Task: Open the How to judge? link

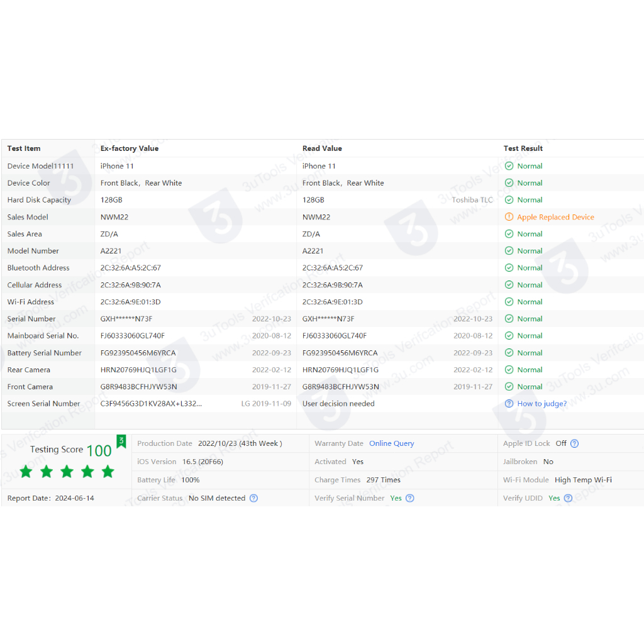Action: point(541,404)
